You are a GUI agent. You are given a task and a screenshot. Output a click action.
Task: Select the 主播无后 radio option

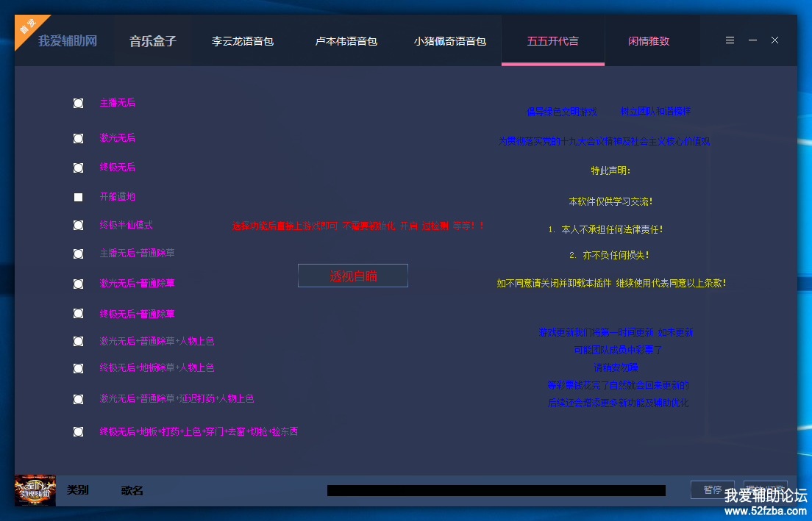pos(78,103)
